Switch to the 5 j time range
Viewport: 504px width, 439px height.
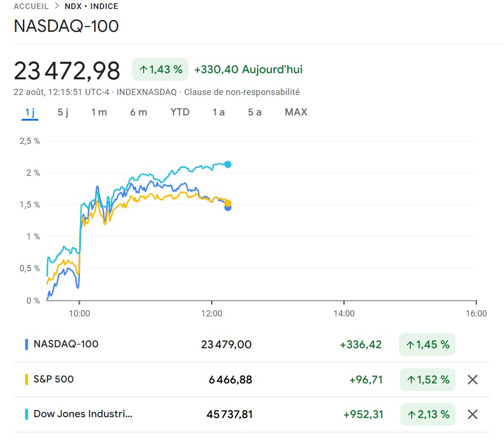coord(63,112)
